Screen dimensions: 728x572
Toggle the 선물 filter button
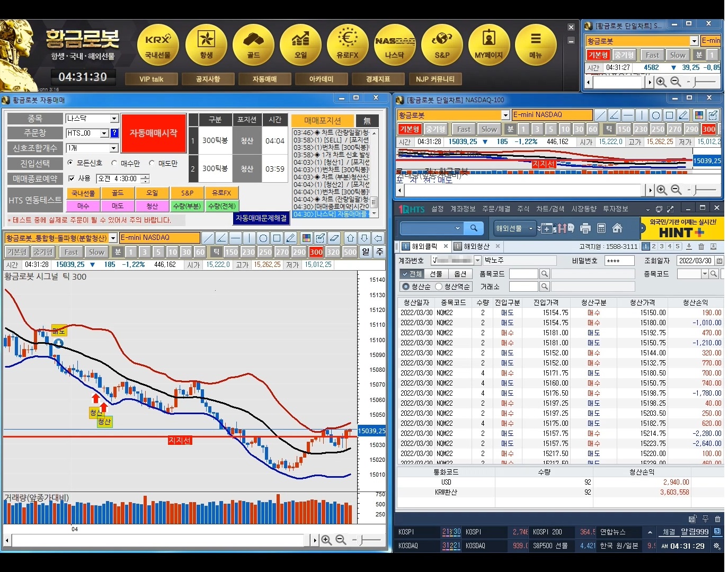[436, 274]
